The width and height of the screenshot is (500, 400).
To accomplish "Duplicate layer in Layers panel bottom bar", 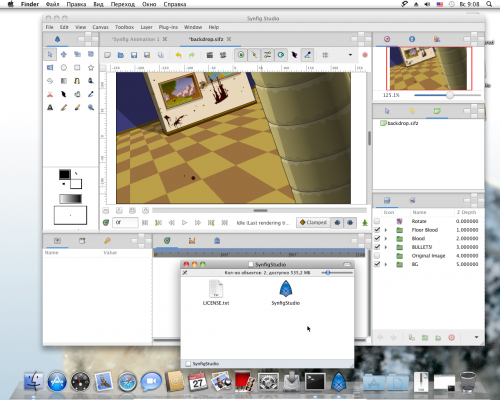I will click(412, 338).
